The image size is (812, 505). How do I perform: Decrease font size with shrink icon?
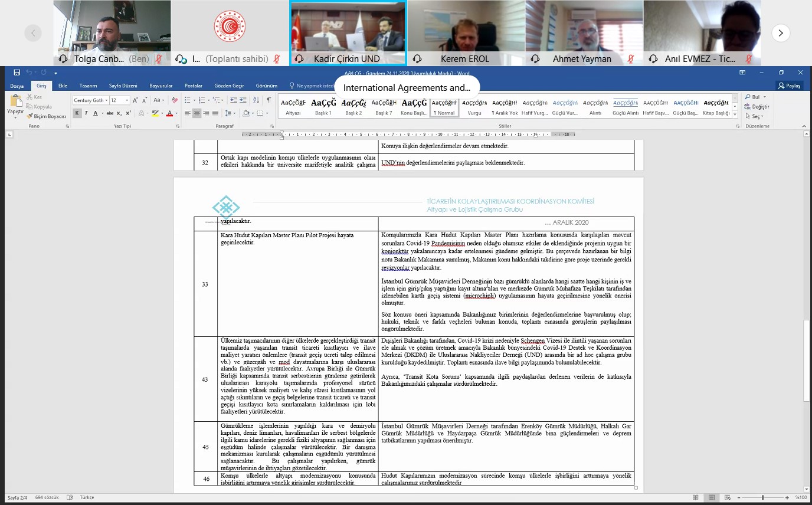[145, 100]
